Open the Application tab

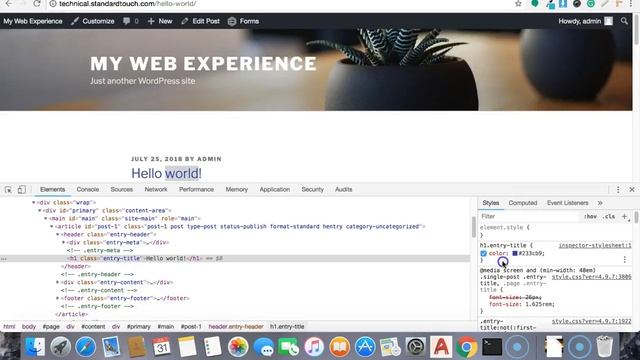[275, 189]
